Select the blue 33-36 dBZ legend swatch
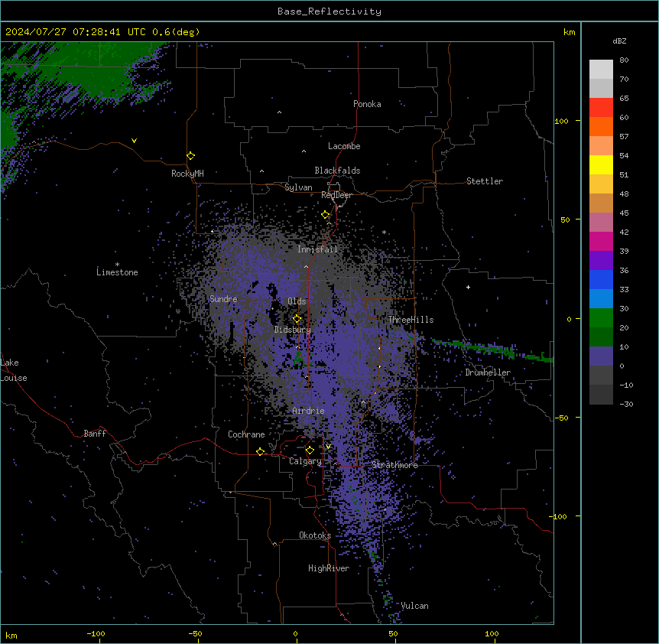 [601, 279]
